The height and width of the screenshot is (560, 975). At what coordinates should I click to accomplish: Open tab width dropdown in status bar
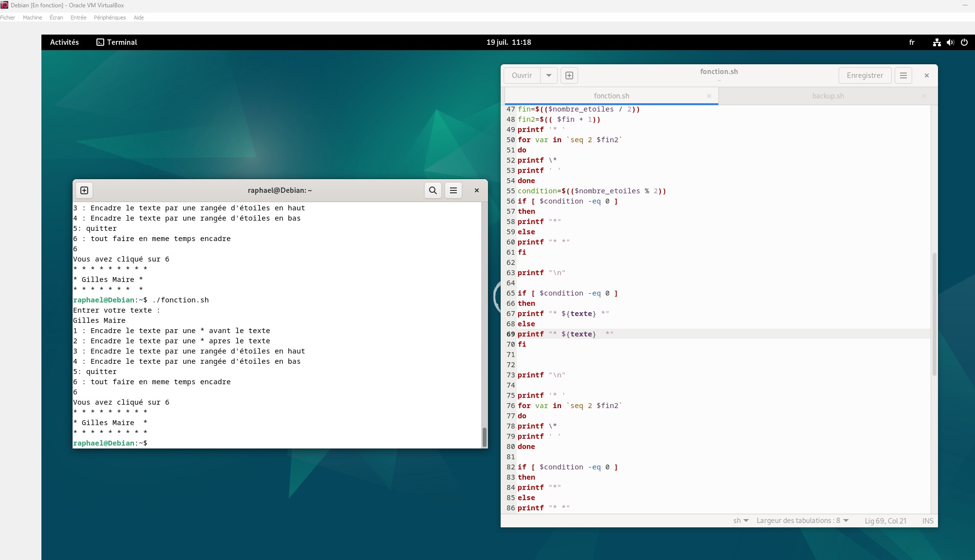click(x=802, y=521)
